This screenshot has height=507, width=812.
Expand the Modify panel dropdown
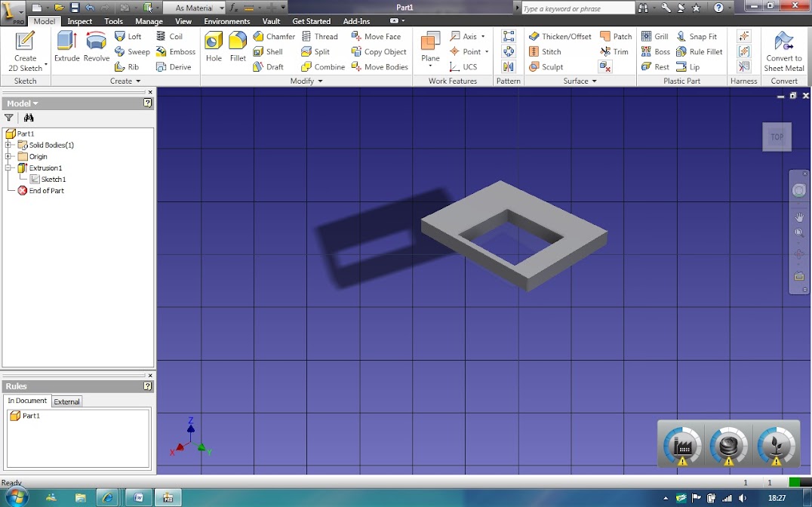[x=306, y=81]
